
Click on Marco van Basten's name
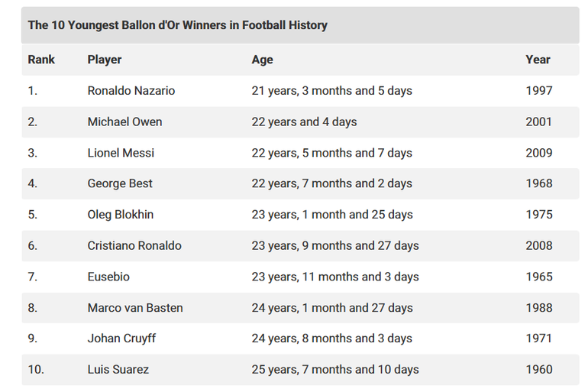135,308
